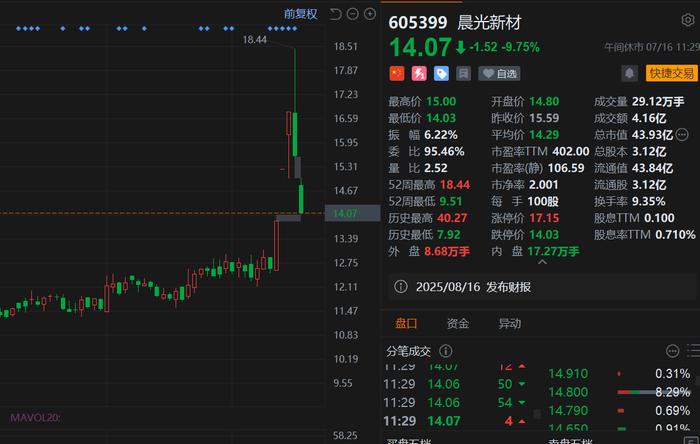Click the 分笔成交 list scrollbar thumb

538,414
